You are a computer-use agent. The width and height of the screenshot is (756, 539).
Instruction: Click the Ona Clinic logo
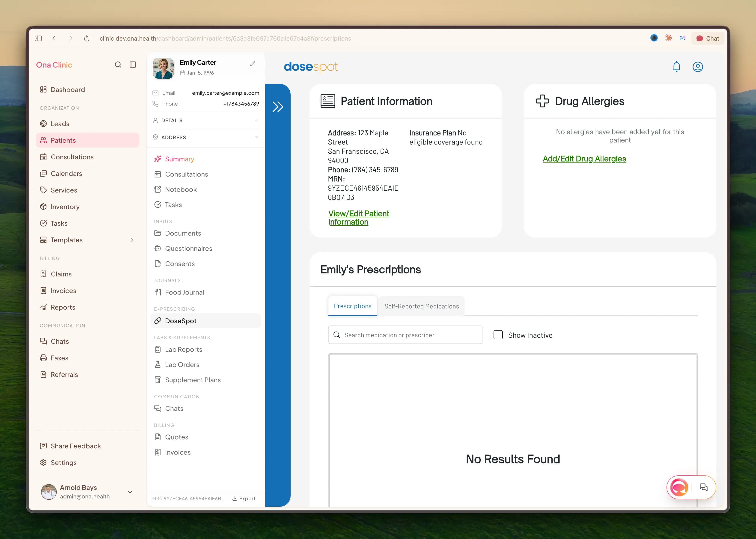point(54,65)
